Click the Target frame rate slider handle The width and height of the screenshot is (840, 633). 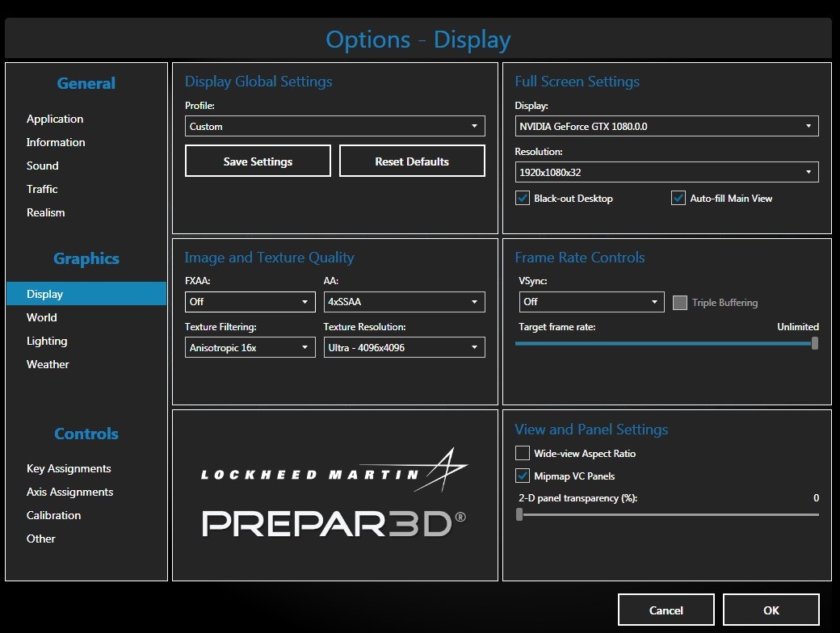tap(815, 343)
